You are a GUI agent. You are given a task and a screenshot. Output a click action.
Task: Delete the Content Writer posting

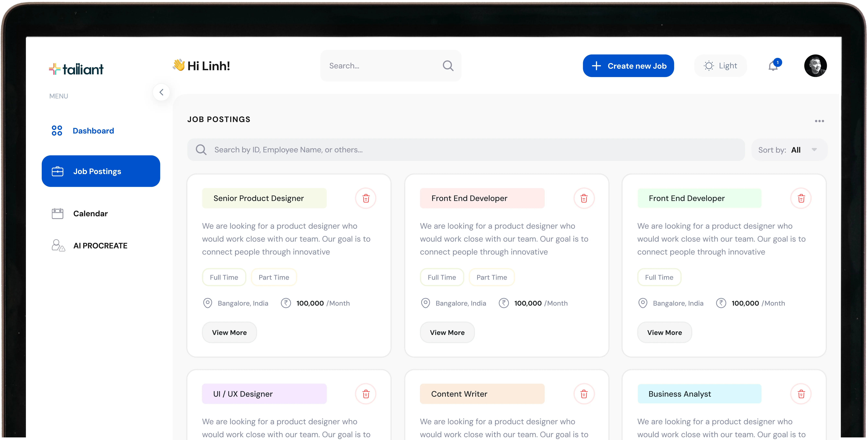[584, 394]
